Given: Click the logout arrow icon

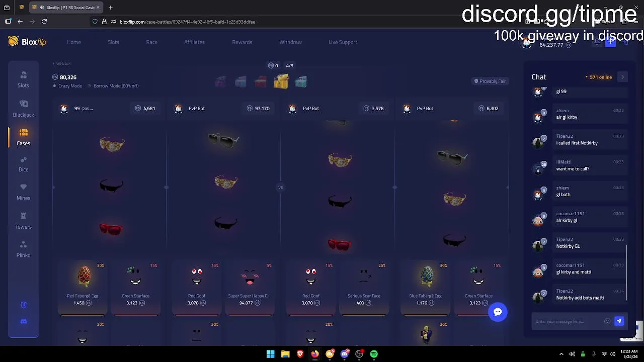Looking at the screenshot, I should pos(624,42).
